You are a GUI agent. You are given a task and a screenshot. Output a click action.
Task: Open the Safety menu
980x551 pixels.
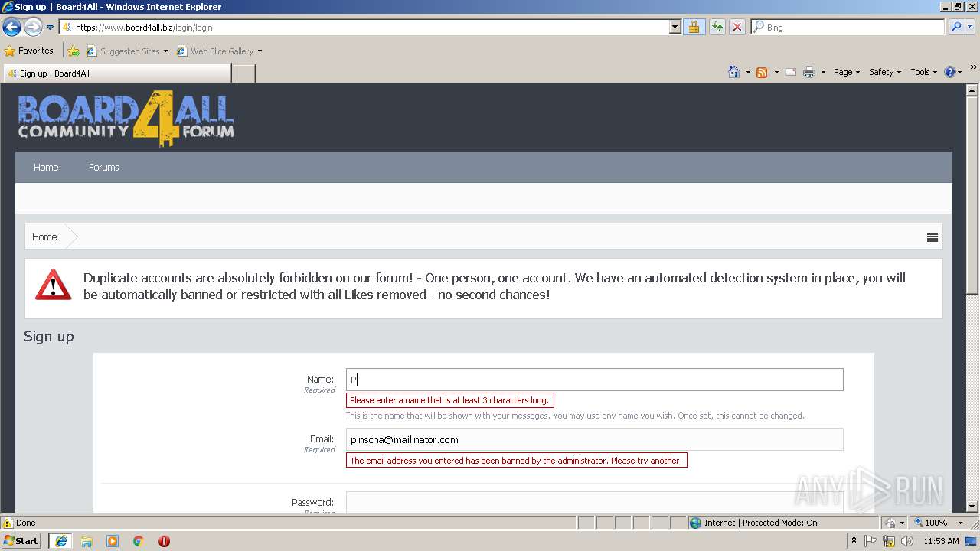click(885, 72)
